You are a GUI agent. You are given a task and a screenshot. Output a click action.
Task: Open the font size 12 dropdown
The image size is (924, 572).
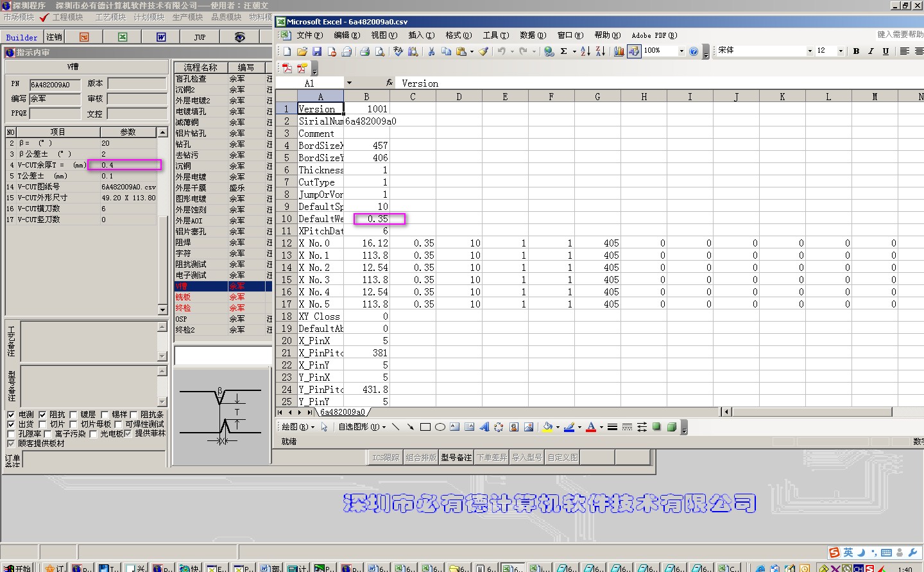[x=841, y=51]
